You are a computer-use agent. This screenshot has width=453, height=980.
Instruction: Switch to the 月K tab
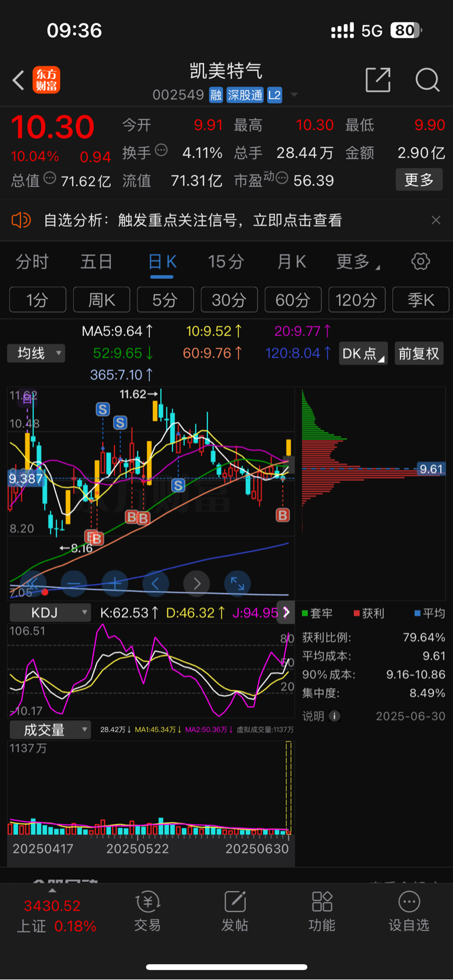click(x=292, y=262)
